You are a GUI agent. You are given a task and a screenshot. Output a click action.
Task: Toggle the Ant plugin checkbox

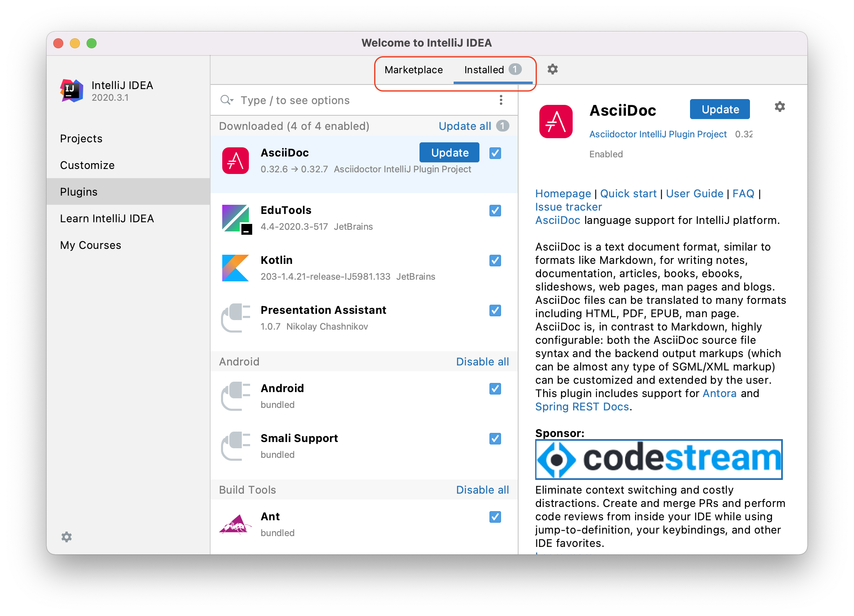pos(495,517)
